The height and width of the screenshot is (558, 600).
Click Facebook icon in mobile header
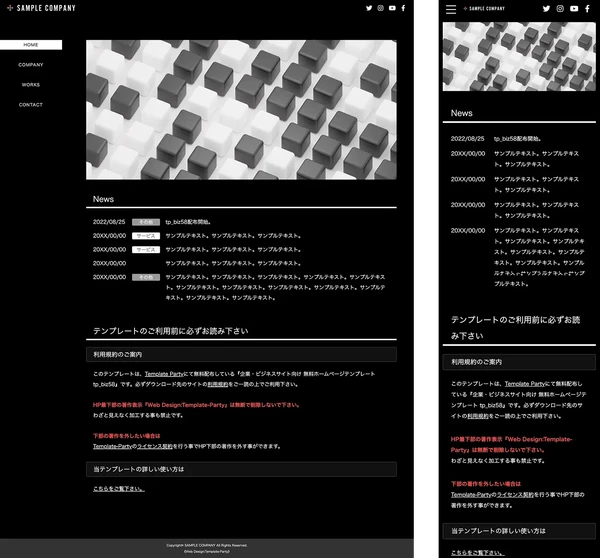pos(587,8)
